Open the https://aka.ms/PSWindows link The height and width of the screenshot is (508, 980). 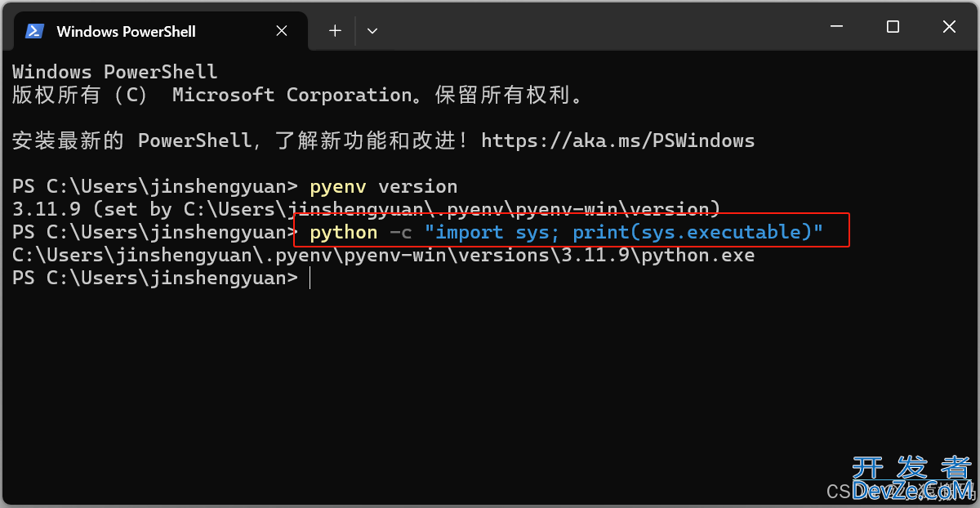pyautogui.click(x=618, y=140)
